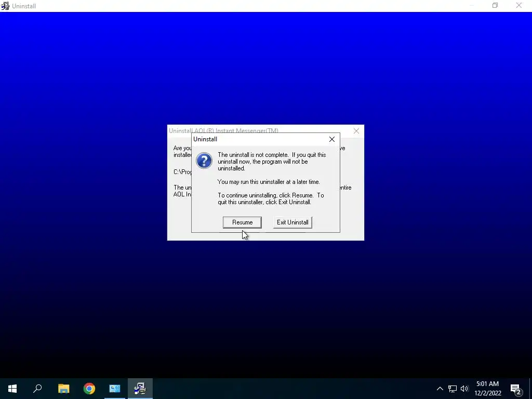
Task: Open network status tray icon
Action: tap(453, 389)
